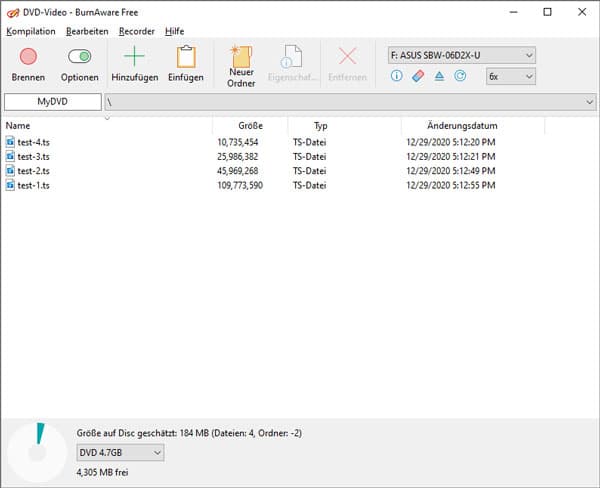The height and width of the screenshot is (488, 600).
Task: Click file icon of test-3.ts
Action: point(10,156)
